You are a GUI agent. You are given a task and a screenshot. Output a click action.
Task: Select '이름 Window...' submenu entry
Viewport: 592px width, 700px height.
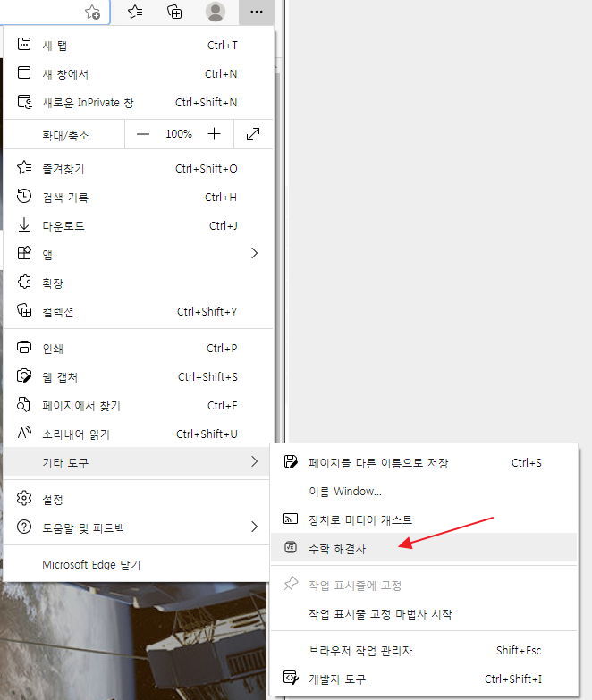(x=424, y=491)
